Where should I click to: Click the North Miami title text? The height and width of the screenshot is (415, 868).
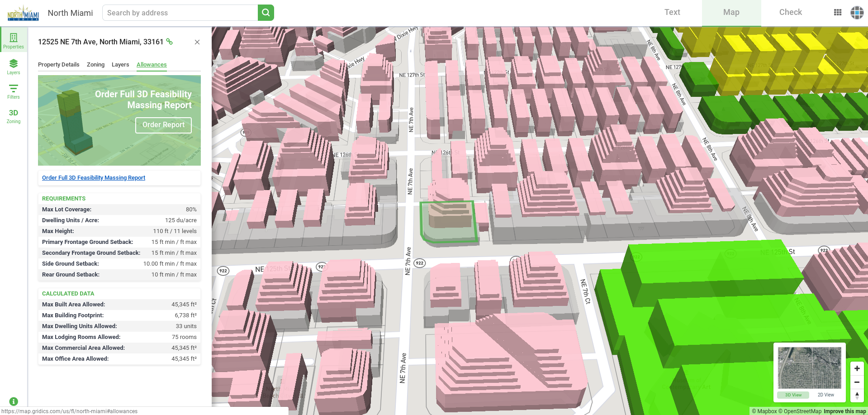[x=71, y=13]
